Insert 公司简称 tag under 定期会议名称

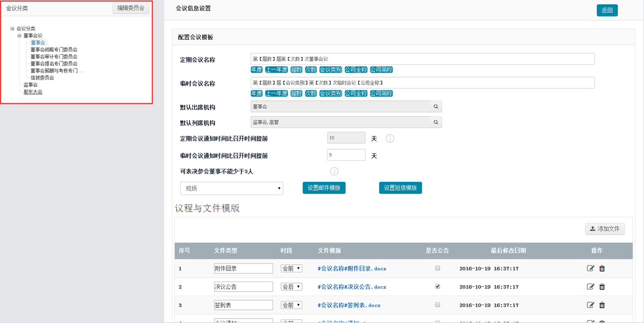(381, 69)
